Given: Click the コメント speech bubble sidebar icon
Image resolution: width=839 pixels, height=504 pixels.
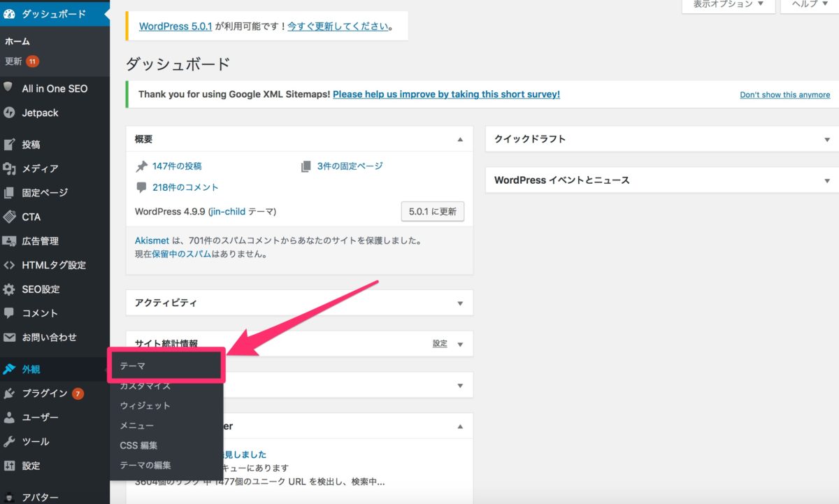Looking at the screenshot, I should coord(9,313).
